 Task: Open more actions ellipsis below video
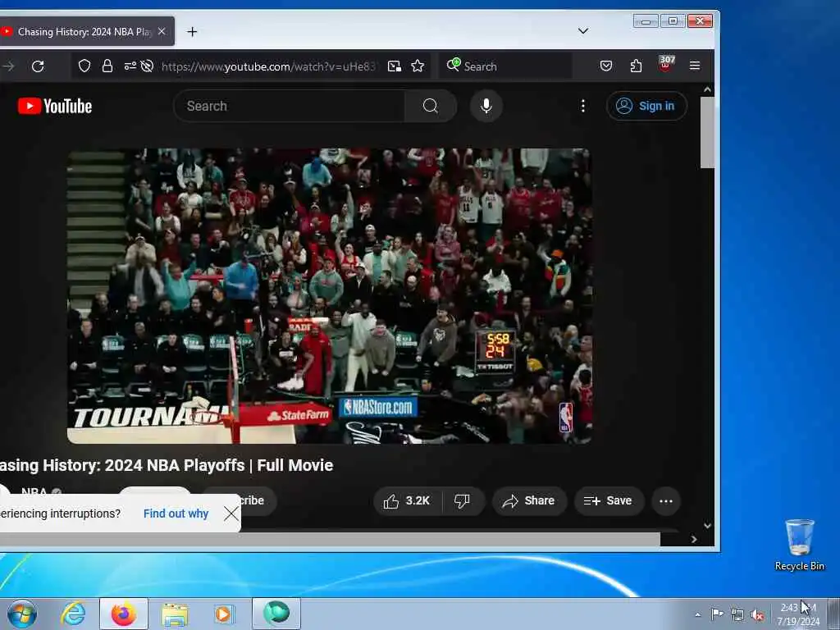pos(666,501)
